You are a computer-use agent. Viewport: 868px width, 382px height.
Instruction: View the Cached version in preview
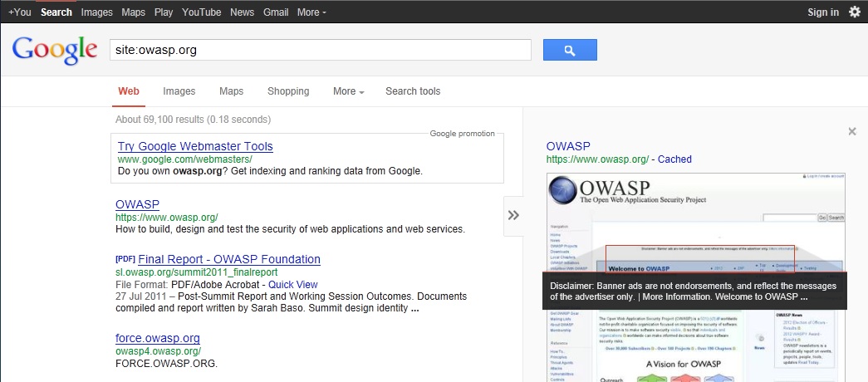click(674, 159)
